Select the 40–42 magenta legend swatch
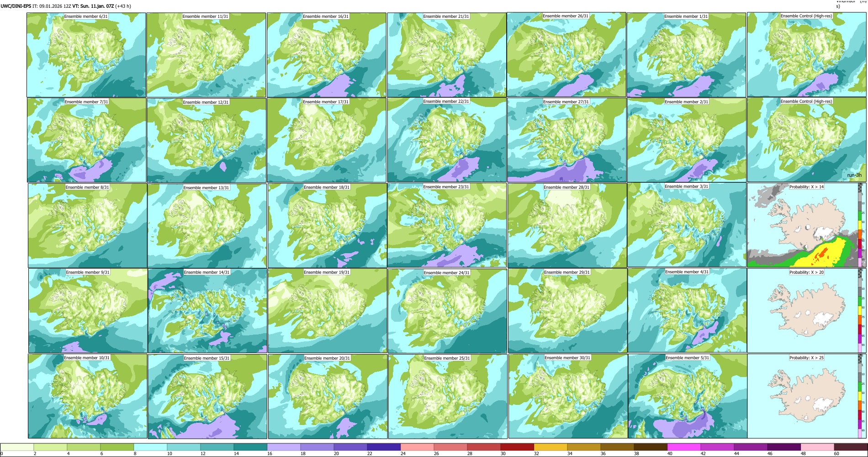This screenshot has width=868, height=457. click(x=684, y=447)
